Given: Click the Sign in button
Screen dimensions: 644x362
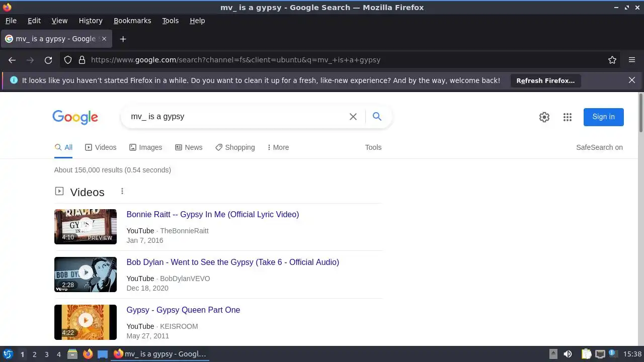Looking at the screenshot, I should point(603,117).
